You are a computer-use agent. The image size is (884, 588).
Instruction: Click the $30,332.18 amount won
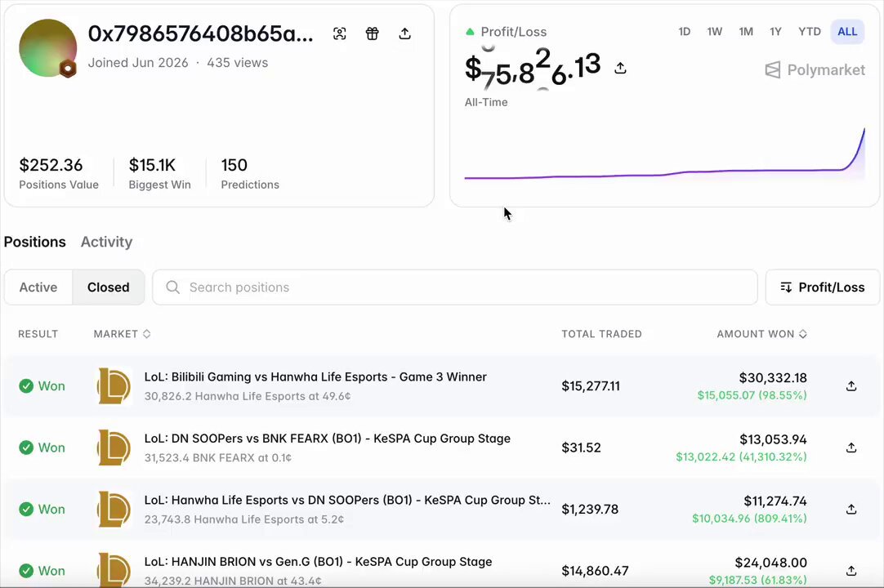[x=773, y=378]
